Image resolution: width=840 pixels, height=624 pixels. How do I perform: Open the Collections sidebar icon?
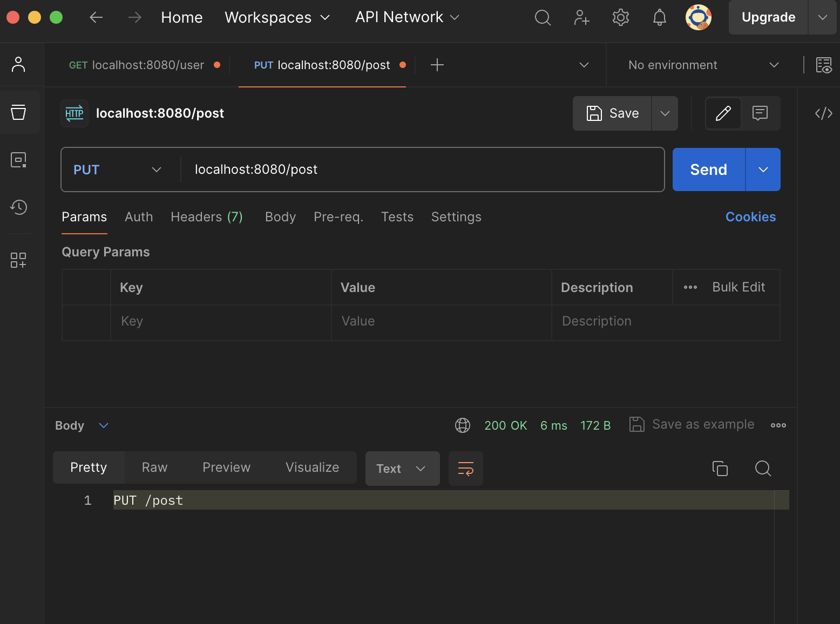(18, 112)
